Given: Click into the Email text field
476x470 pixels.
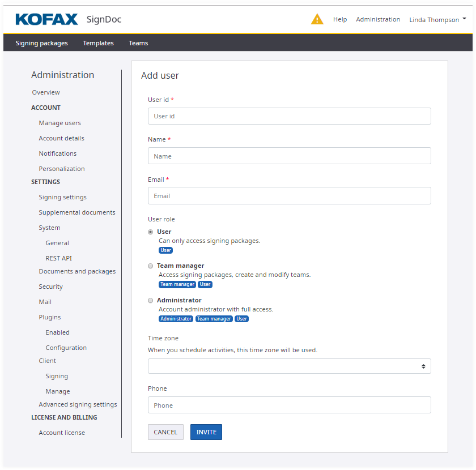Looking at the screenshot, I should click(x=289, y=196).
